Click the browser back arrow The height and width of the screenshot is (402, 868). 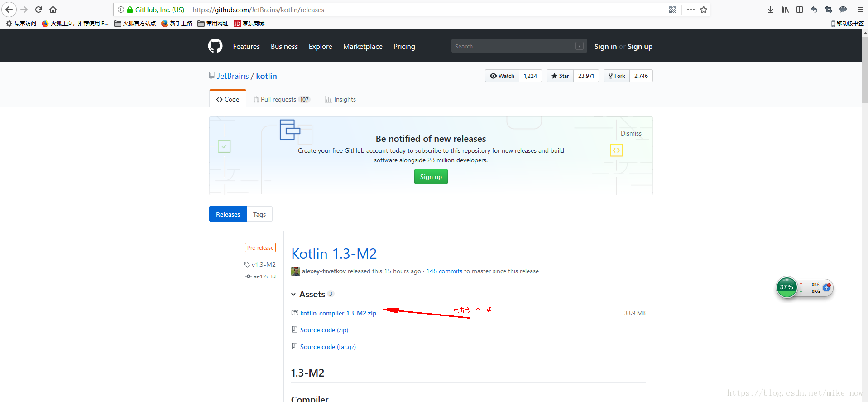tap(9, 10)
